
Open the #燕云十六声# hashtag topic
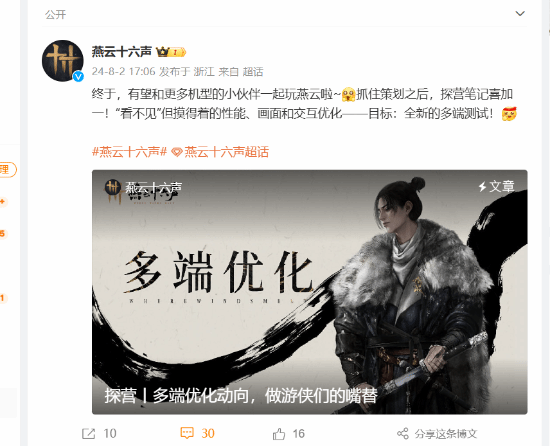[x=129, y=152]
